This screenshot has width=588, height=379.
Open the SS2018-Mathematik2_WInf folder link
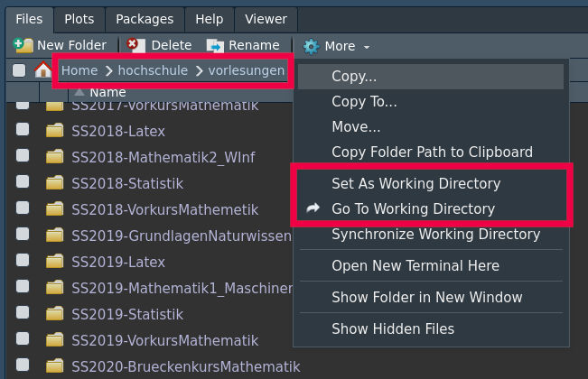(163, 158)
